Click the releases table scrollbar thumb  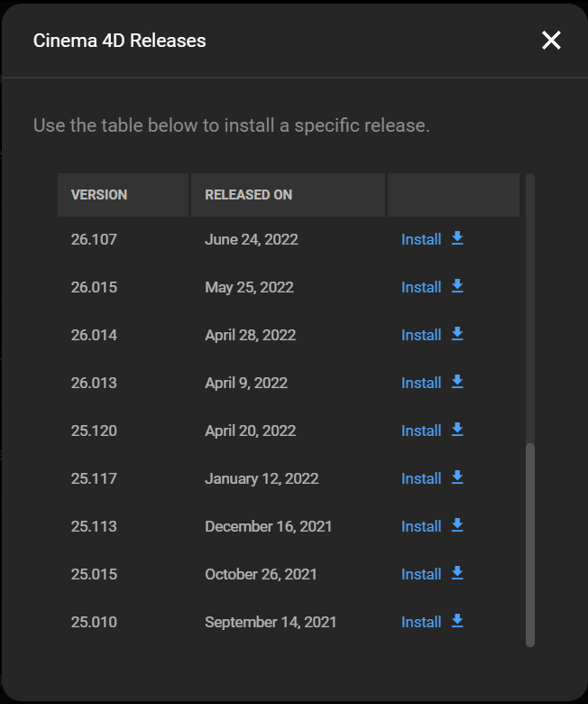pos(530,545)
